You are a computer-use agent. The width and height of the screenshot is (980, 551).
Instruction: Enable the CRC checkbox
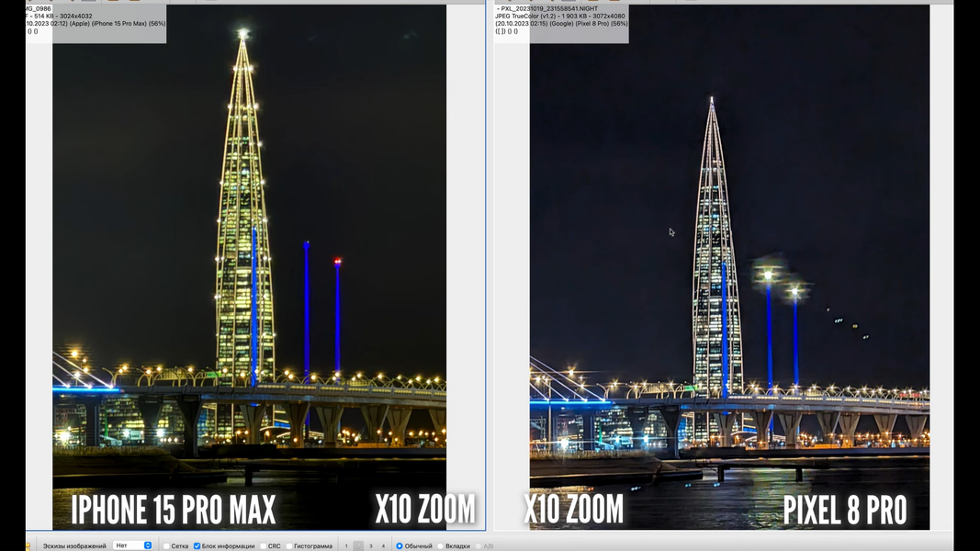263,545
